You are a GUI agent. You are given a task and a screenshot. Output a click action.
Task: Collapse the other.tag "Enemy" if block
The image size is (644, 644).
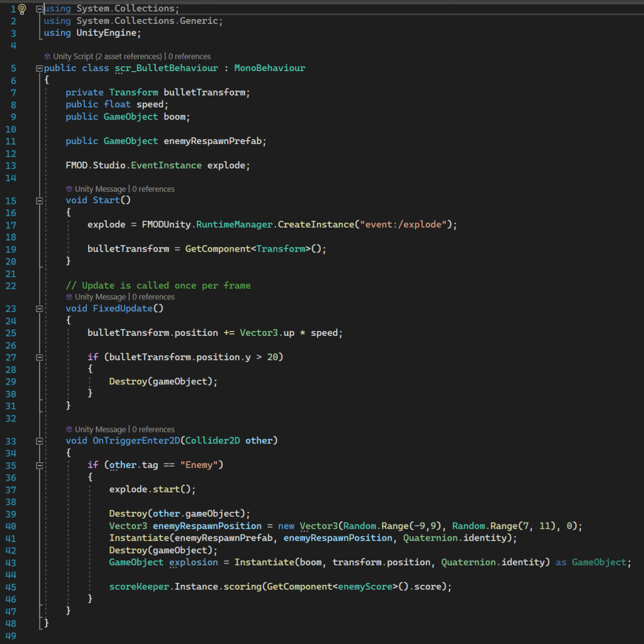pos(40,465)
